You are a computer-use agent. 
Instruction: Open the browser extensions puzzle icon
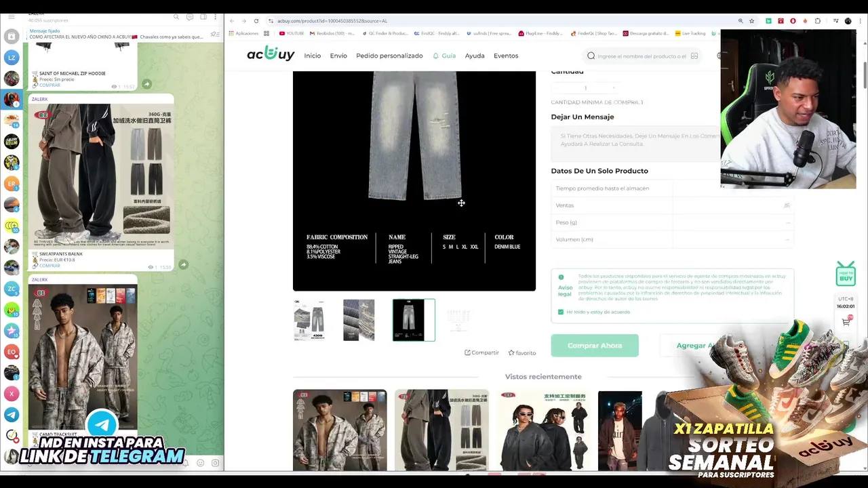[x=817, y=21]
